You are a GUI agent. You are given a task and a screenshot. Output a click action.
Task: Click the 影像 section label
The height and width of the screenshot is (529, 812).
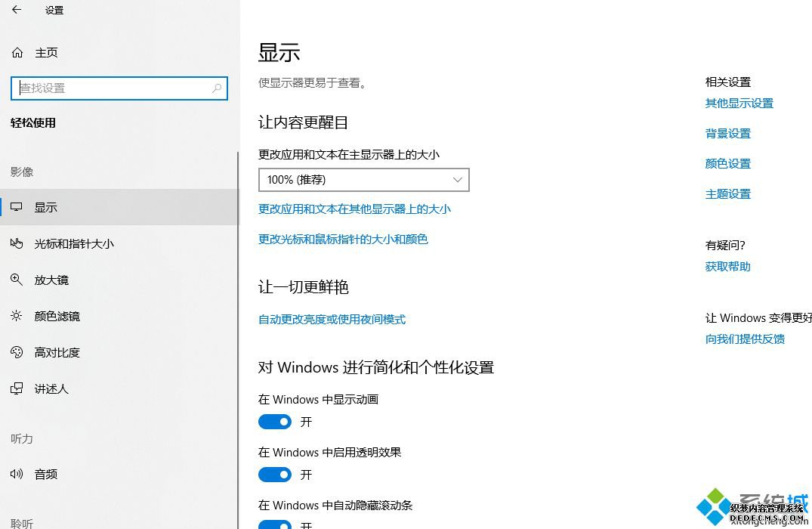pos(22,172)
